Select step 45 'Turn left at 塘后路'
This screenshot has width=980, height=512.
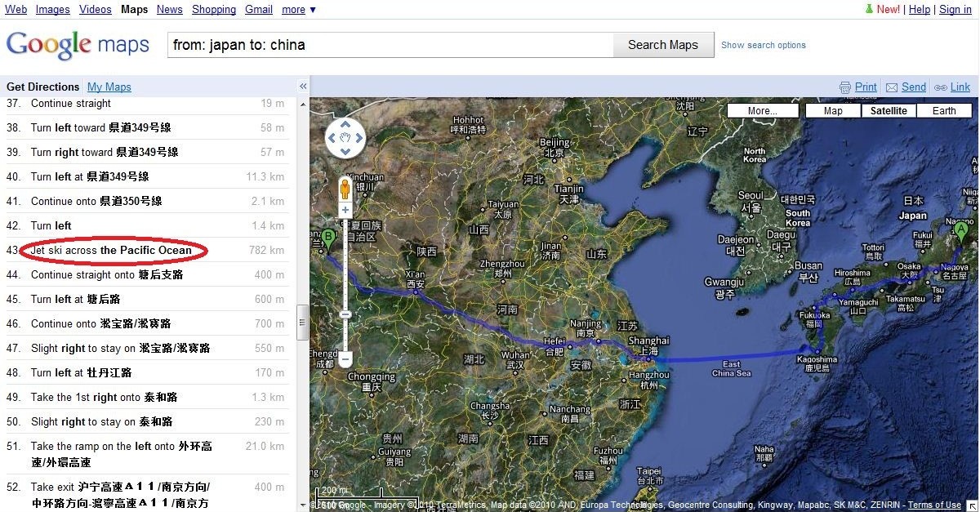coord(146,300)
